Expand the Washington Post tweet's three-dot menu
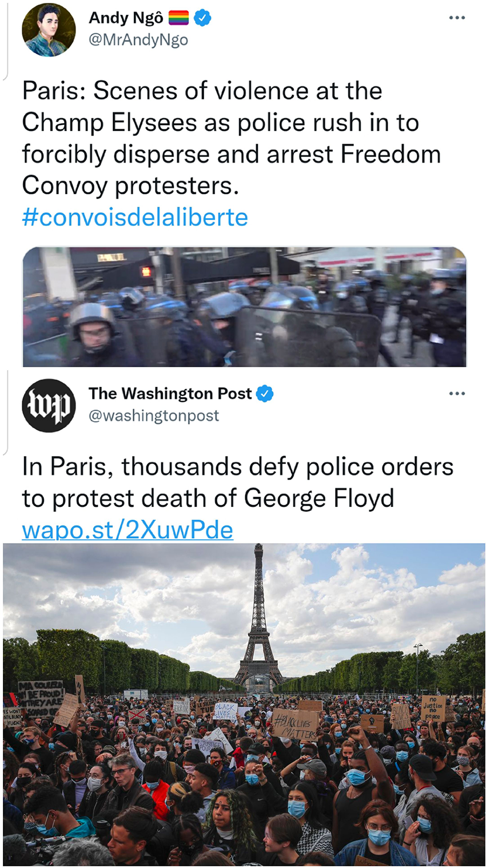 click(457, 394)
